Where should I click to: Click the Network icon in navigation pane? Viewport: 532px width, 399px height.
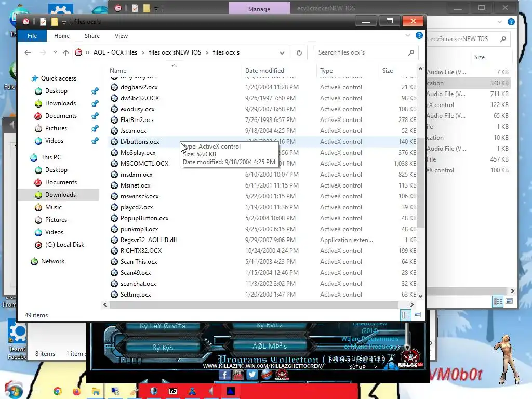point(34,261)
